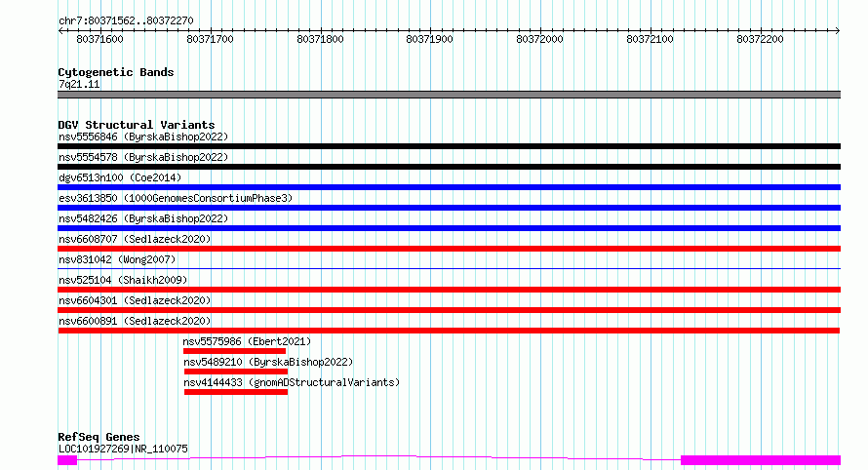Select the gray 7q21.11 cytogenetic band bar

pos(449,95)
